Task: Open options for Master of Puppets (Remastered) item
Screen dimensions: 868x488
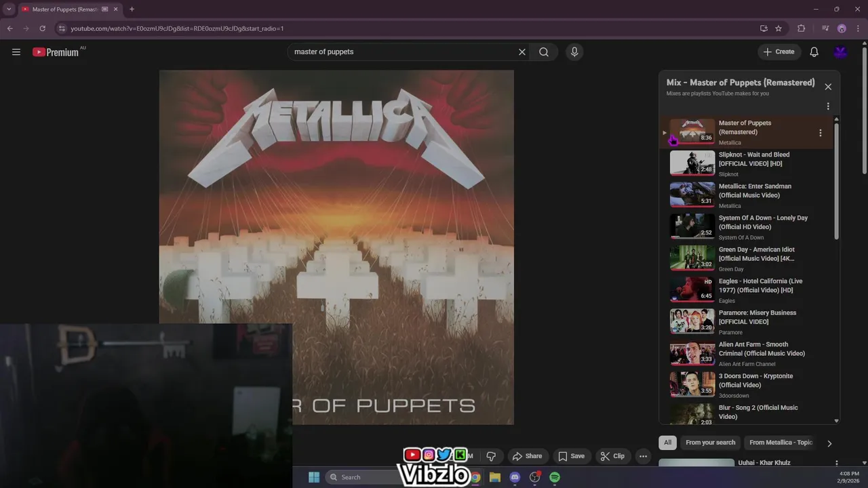Action: click(821, 133)
